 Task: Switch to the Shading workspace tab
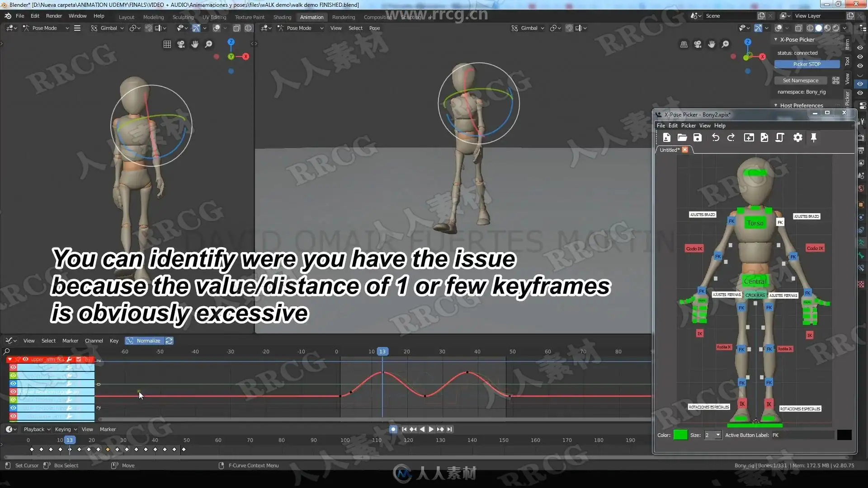pos(282,17)
